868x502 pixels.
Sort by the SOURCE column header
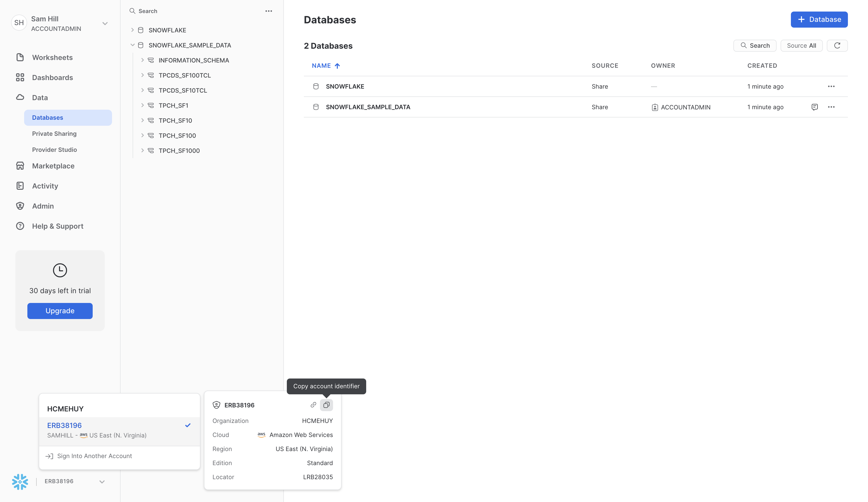coord(605,66)
